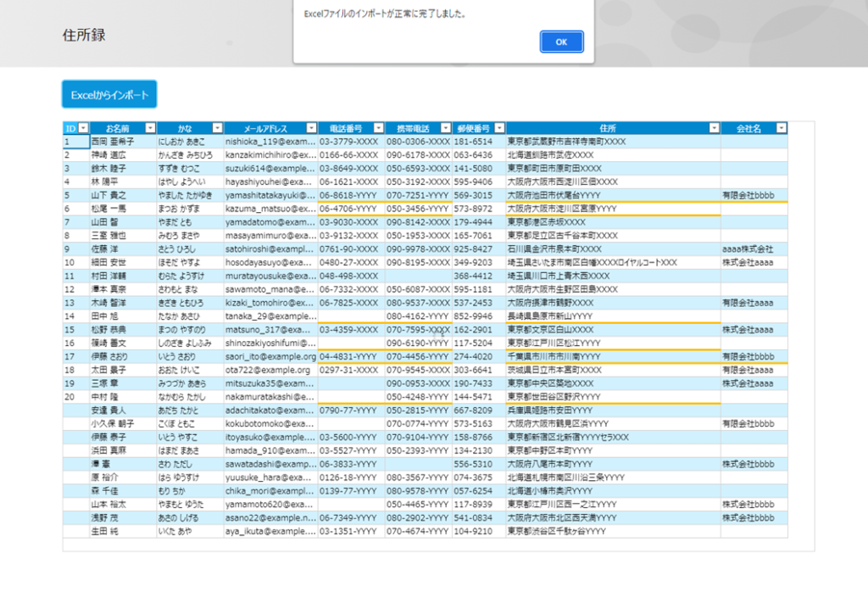Open the メールアドレス column filter dropdown

tap(310, 128)
